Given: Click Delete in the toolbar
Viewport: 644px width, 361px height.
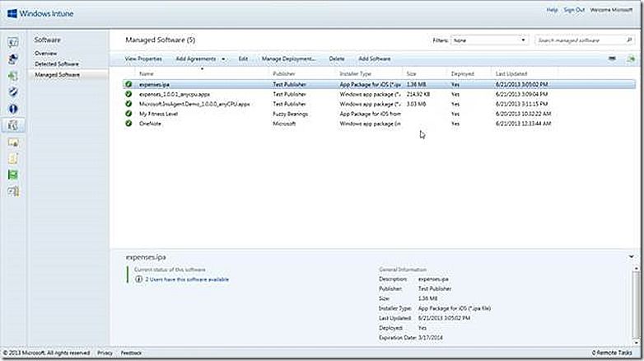Looking at the screenshot, I should pyautogui.click(x=337, y=59).
